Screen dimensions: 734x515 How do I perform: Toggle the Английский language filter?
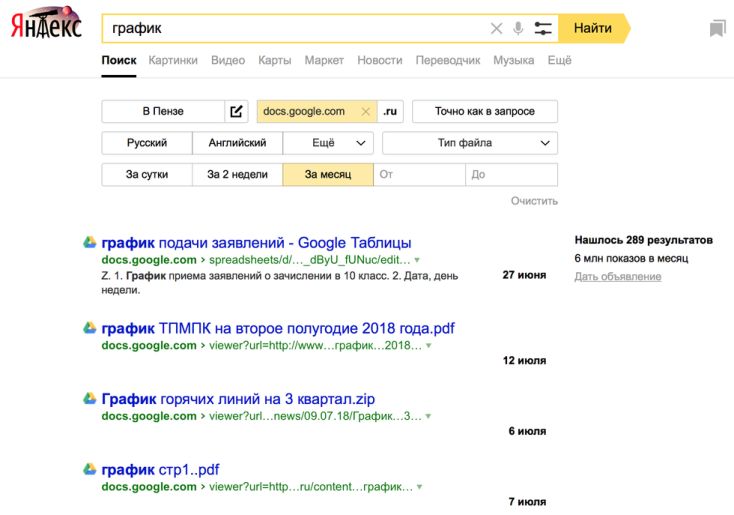point(237,143)
